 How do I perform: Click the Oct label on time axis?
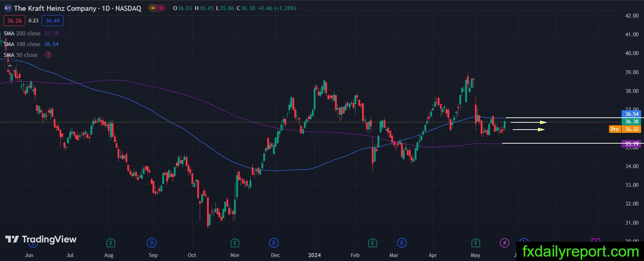pos(192,255)
